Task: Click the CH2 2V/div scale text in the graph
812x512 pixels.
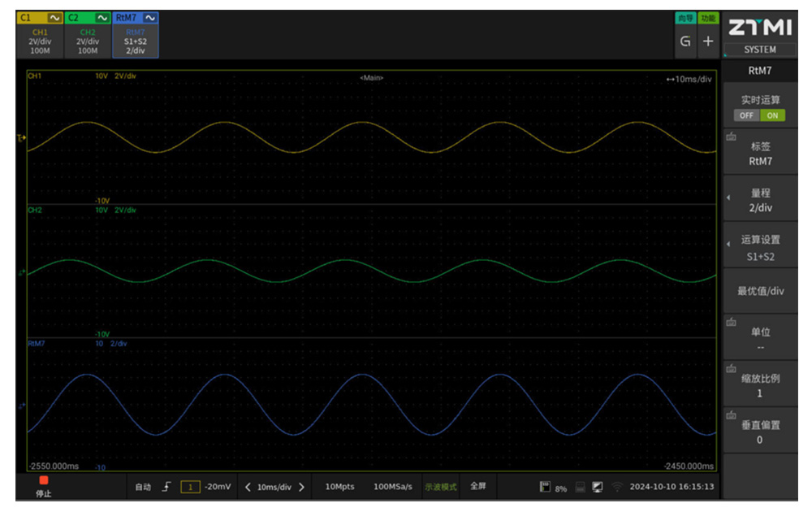Action: pyautogui.click(x=125, y=210)
